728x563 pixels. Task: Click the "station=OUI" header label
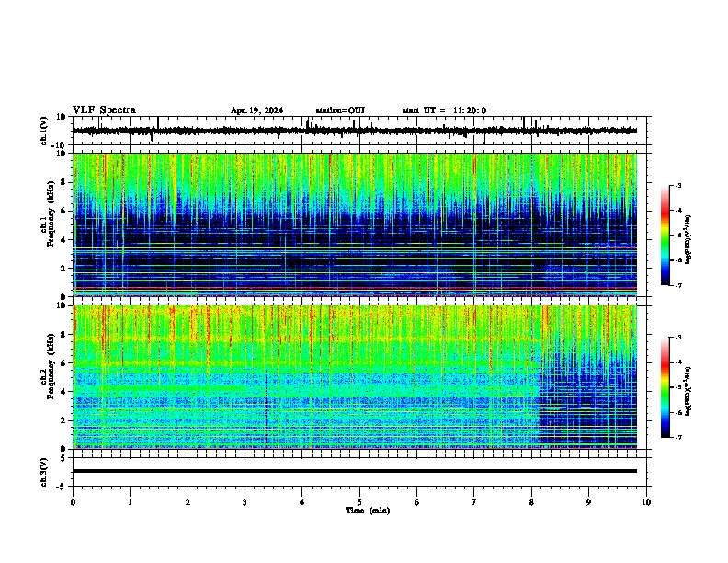point(340,110)
